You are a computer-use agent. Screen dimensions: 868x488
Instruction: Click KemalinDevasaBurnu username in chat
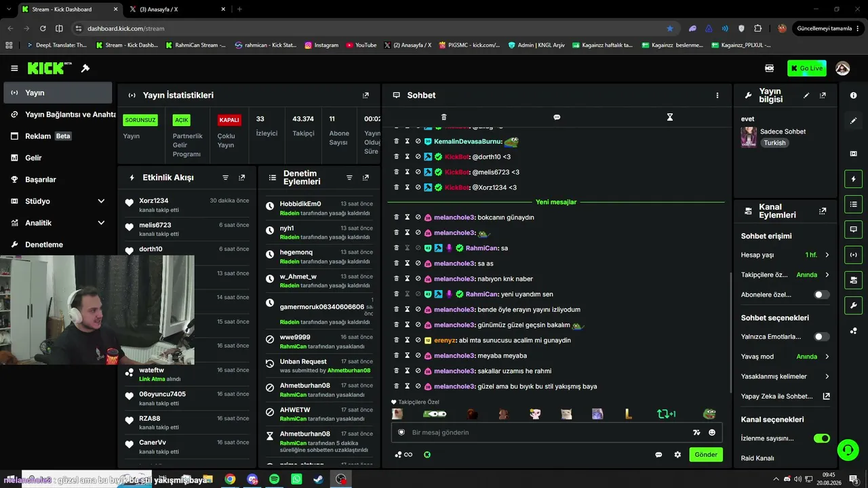(x=467, y=142)
